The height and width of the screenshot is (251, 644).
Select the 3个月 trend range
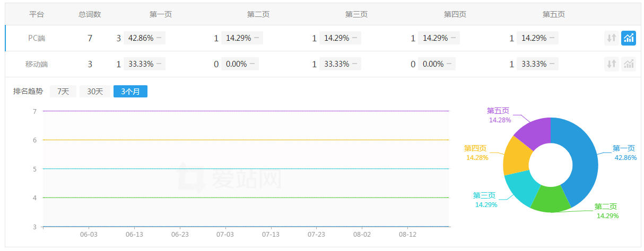coord(130,92)
